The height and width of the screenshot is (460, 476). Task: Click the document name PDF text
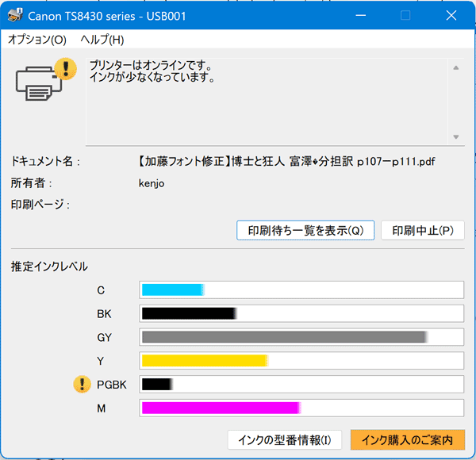click(x=287, y=161)
